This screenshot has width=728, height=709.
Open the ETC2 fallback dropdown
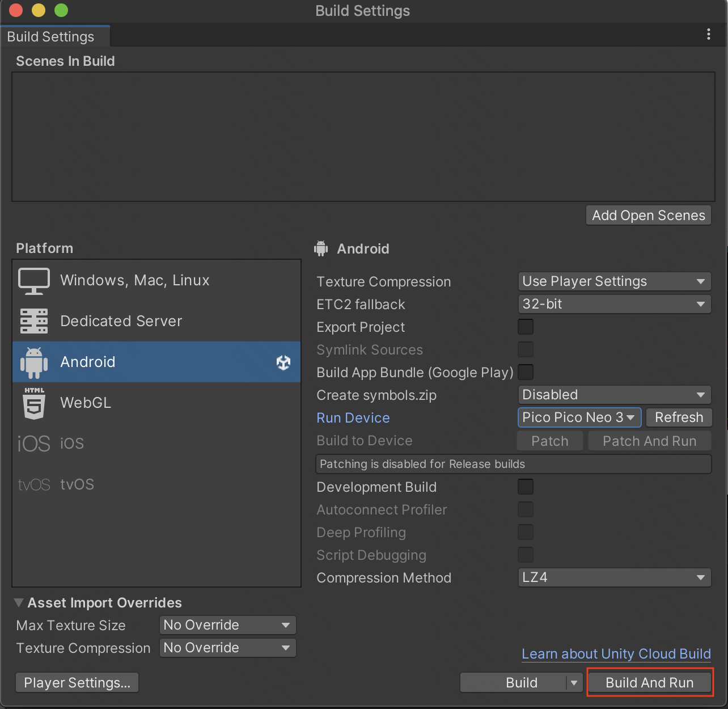[615, 304]
